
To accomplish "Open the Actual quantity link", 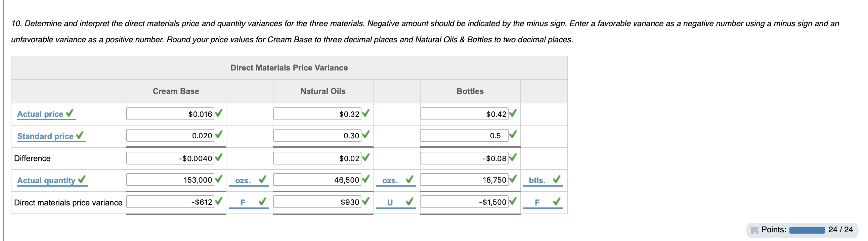I will click(46, 181).
